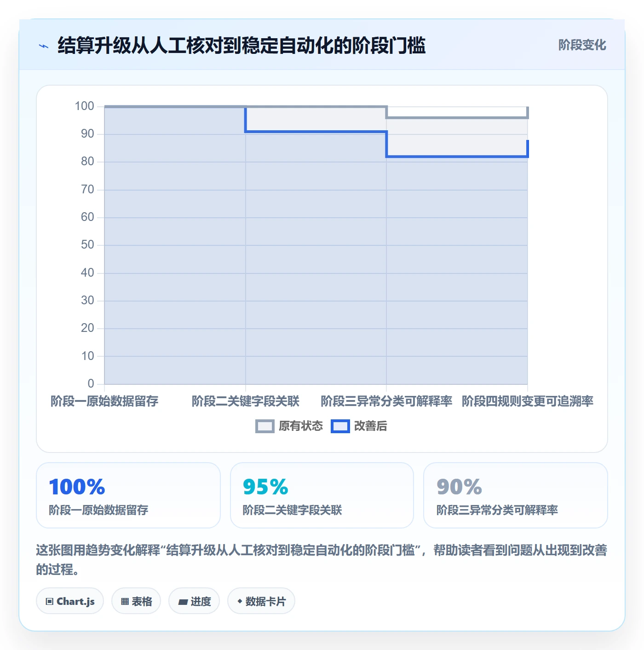Click x-axis label 阶段二关键字段关联
This screenshot has height=650, width=644.
[246, 401]
